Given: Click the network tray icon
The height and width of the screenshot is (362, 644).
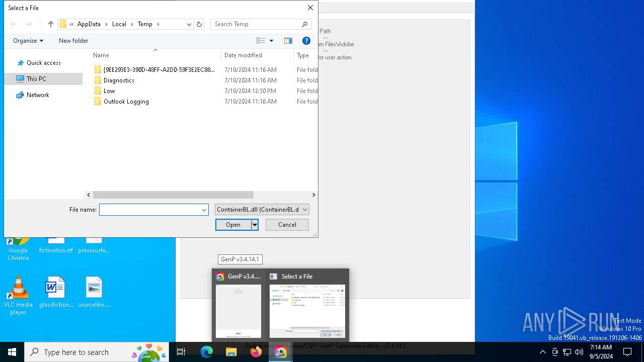Looking at the screenshot, I should 567,352.
